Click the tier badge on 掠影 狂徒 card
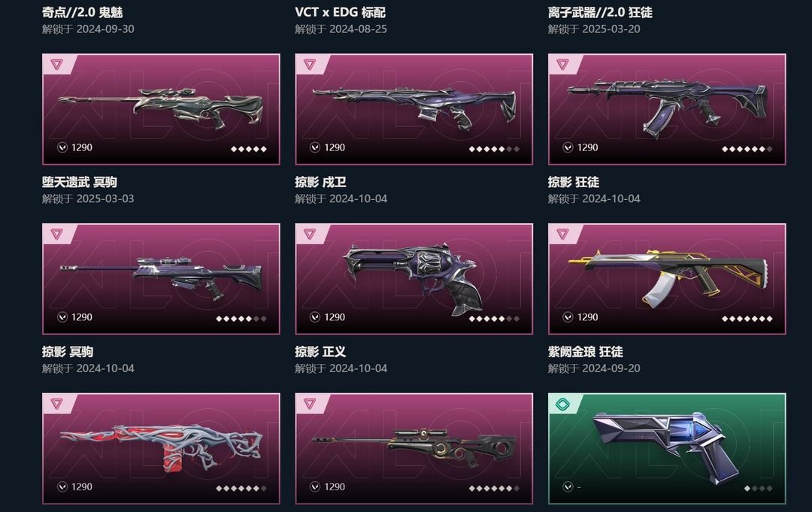Image resolution: width=812 pixels, height=512 pixels. pos(562,64)
